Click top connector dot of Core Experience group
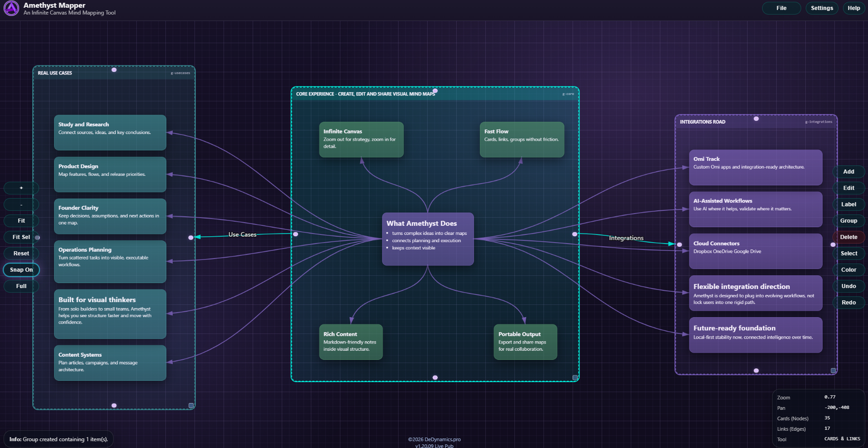The height and width of the screenshot is (448, 868). click(435, 91)
